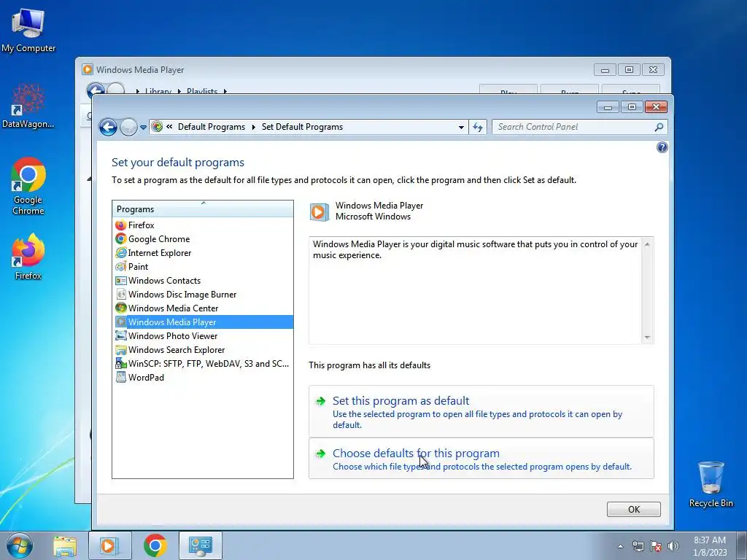
Task: Click the clock showing 8:37 AM
Action: (709, 540)
